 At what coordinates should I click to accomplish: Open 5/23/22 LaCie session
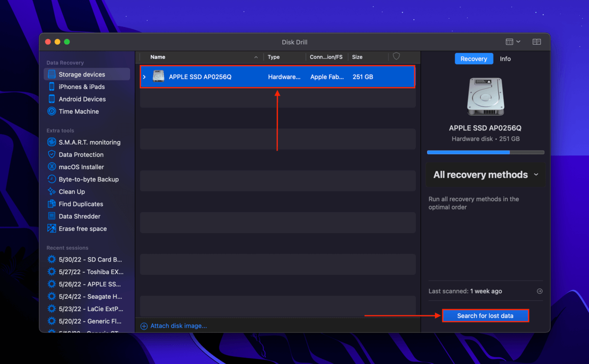85,309
